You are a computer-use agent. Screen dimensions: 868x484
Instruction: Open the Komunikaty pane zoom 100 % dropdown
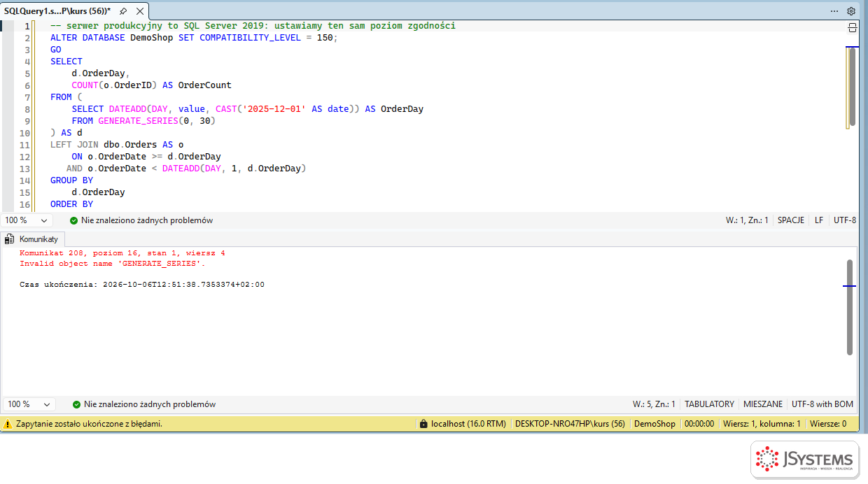pos(29,404)
